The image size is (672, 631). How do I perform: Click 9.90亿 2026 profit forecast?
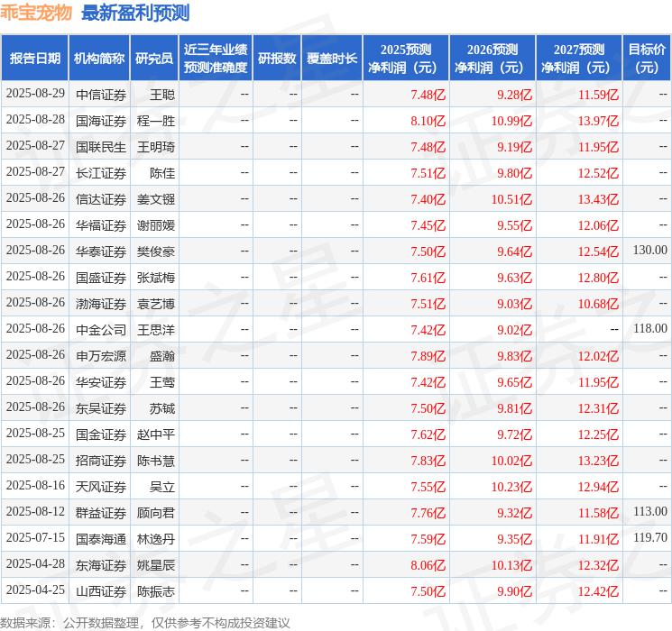tap(515, 591)
